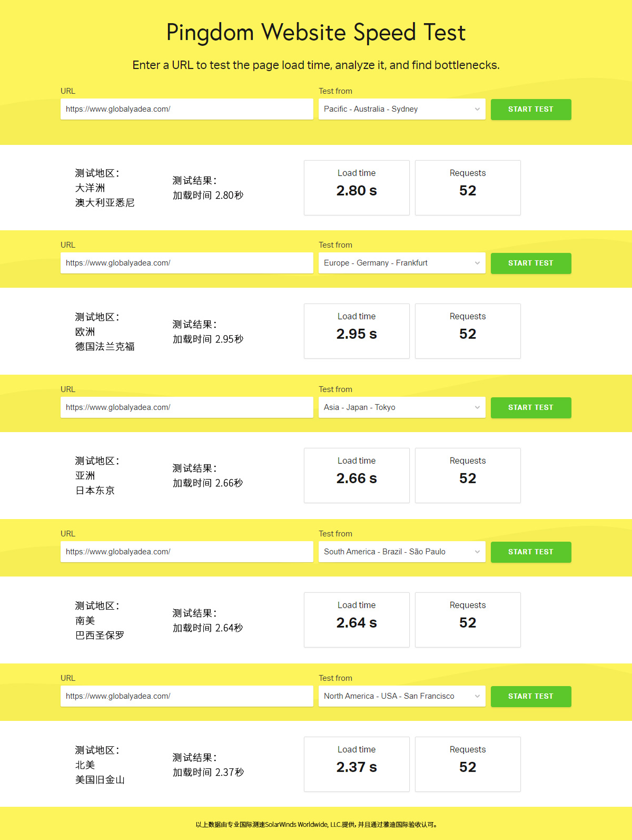
Task: Click the URL input beside Frankfurt selector
Action: point(186,263)
